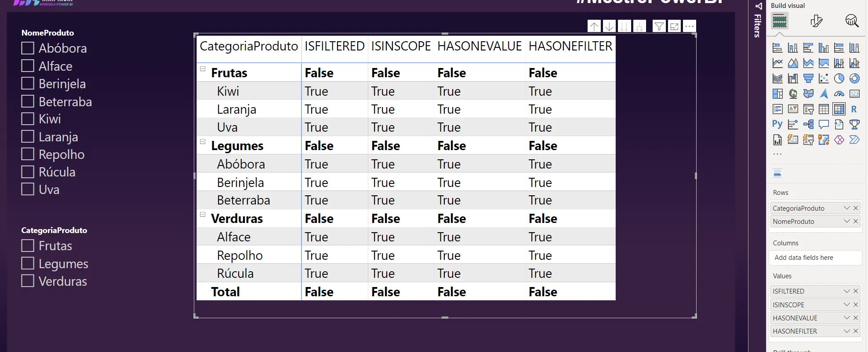Select the R script visual icon
Image resolution: width=868 pixels, height=352 pixels.
(x=854, y=109)
